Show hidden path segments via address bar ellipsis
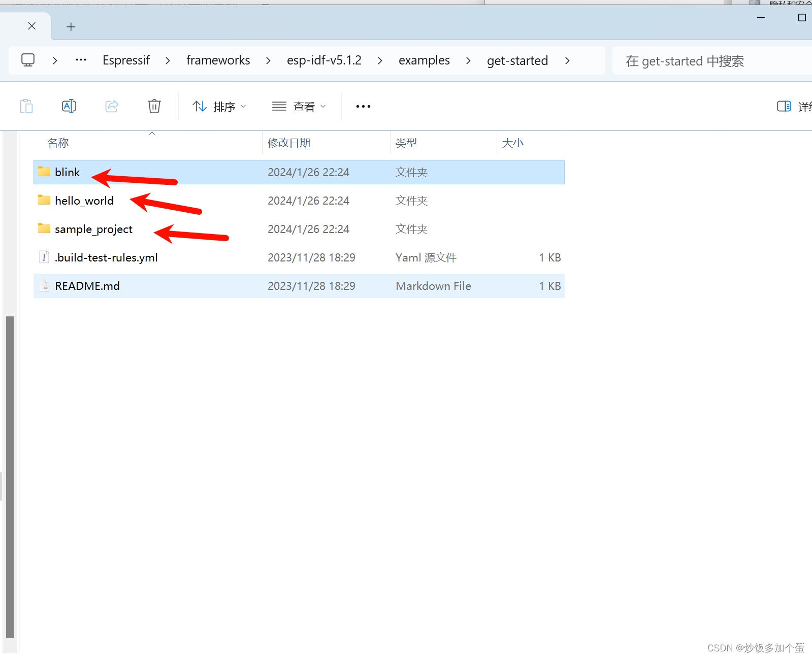 click(81, 60)
